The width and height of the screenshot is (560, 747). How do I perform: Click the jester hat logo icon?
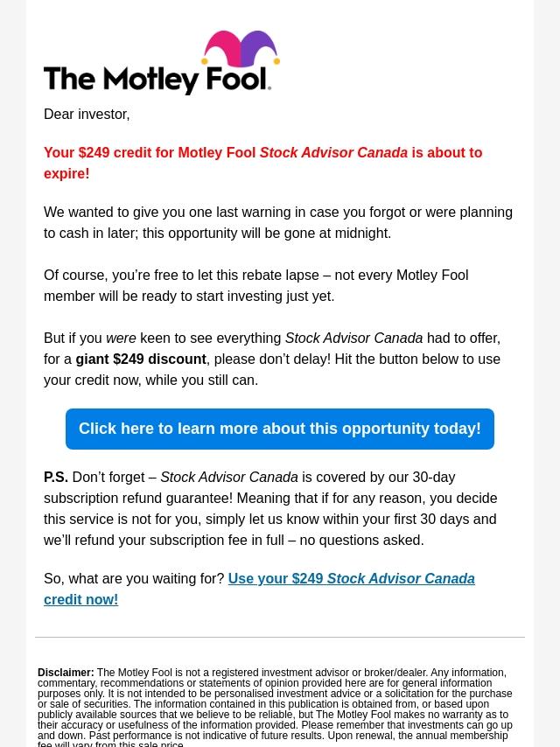(240, 51)
